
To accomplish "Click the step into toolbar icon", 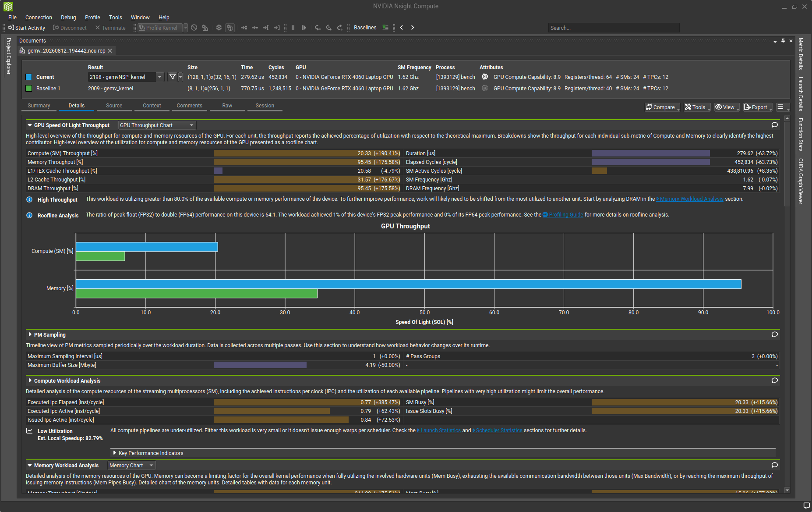I will (x=318, y=28).
